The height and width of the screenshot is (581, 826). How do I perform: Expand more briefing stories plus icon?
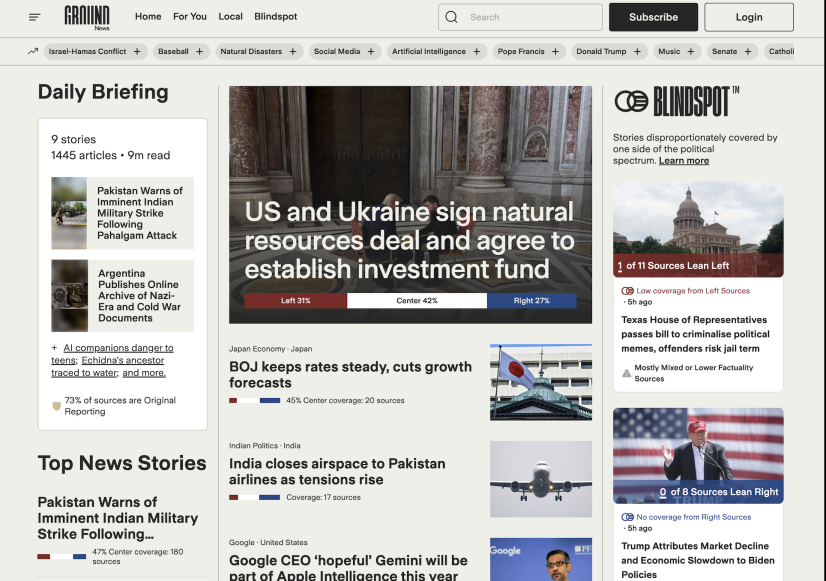pyautogui.click(x=54, y=348)
